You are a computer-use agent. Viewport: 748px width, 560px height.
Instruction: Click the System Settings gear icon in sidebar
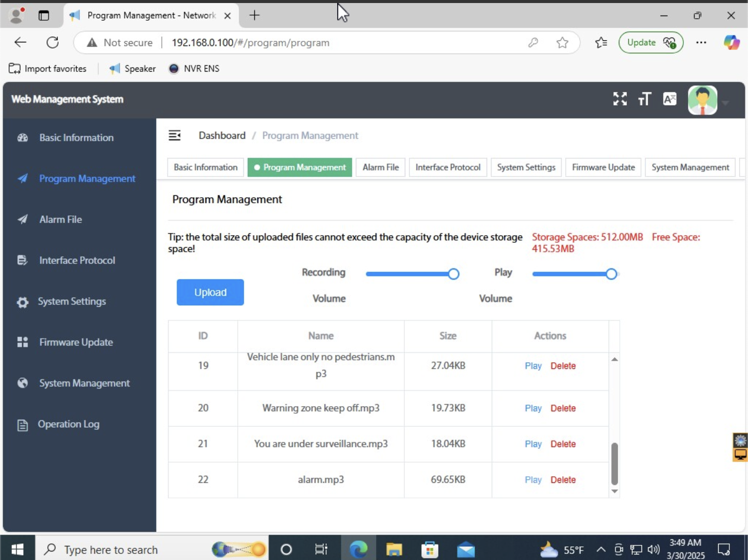tap(22, 302)
